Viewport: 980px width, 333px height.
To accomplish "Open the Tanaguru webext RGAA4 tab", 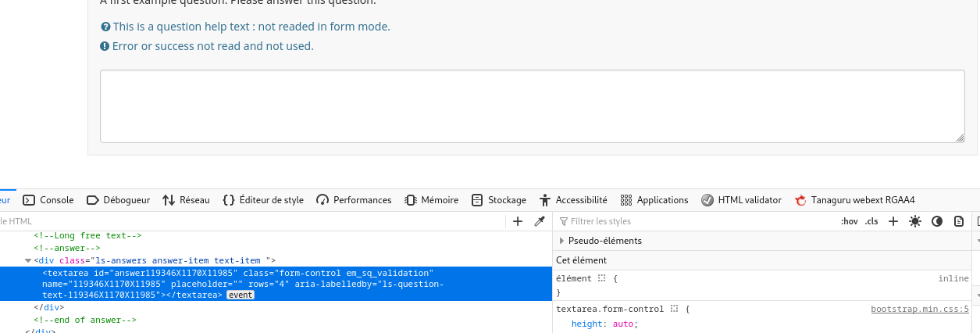I will 854,200.
